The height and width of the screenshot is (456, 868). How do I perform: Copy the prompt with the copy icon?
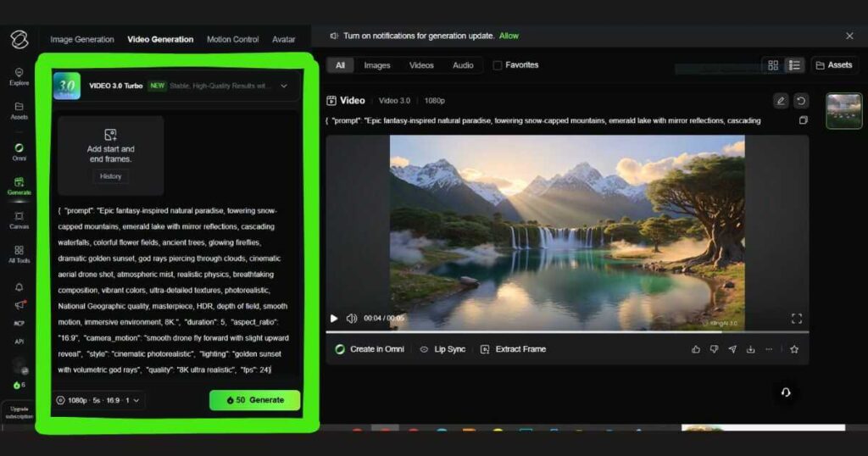point(804,120)
